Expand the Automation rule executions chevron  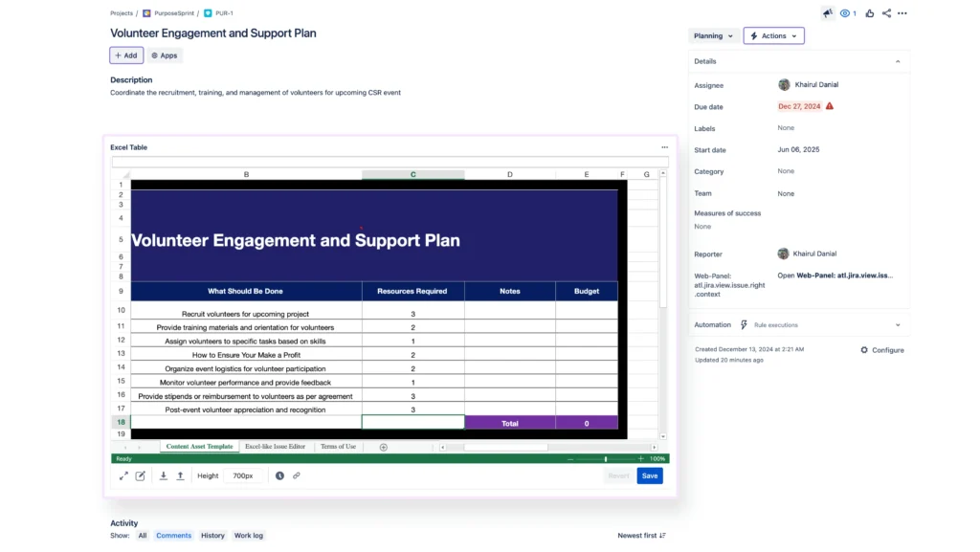[898, 325]
